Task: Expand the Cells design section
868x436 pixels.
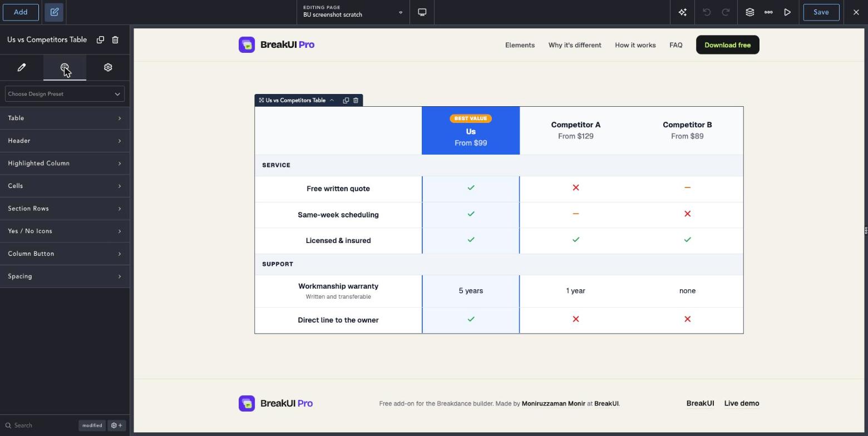Action: [x=65, y=186]
